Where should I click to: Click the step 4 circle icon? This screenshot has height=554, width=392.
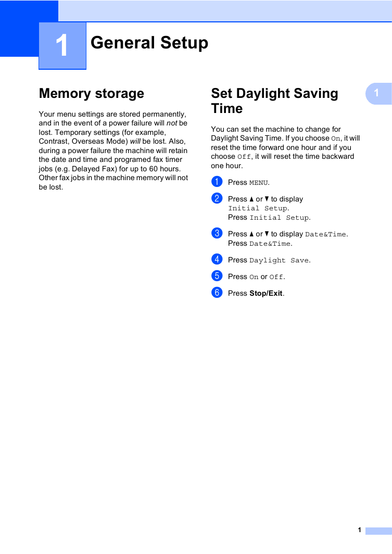217,259
